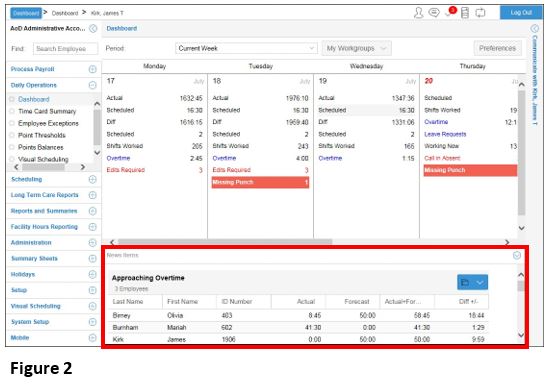Image resolution: width=551 pixels, height=384 pixels.
Task: Click the Dashboard tab title link
Action: pyautogui.click(x=122, y=28)
